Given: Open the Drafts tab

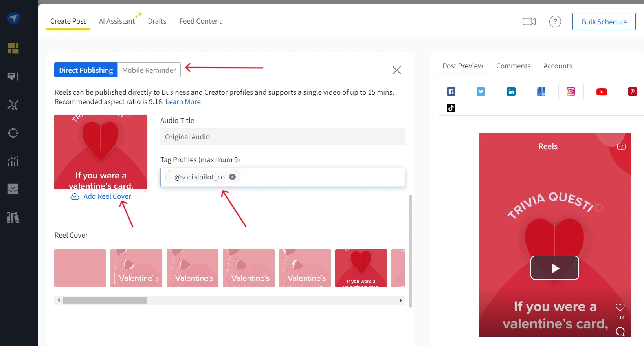Looking at the screenshot, I should point(157,21).
